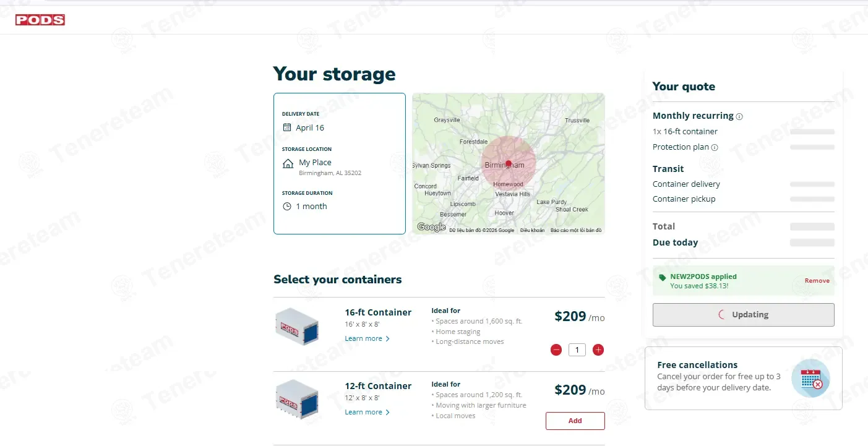Decrease 16-ft container quantity with minus
Image resolution: width=868 pixels, height=446 pixels.
coord(556,350)
